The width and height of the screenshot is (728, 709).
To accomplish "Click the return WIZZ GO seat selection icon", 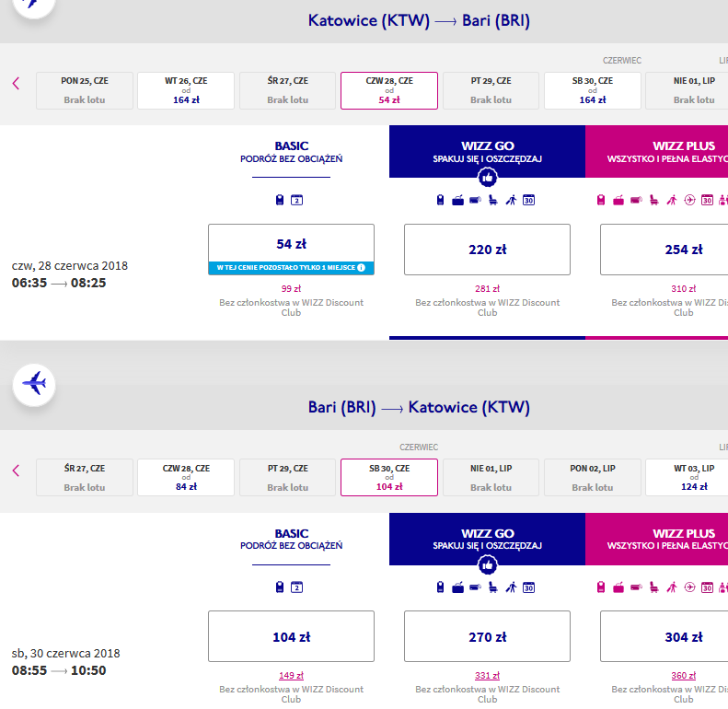I will tap(493, 587).
